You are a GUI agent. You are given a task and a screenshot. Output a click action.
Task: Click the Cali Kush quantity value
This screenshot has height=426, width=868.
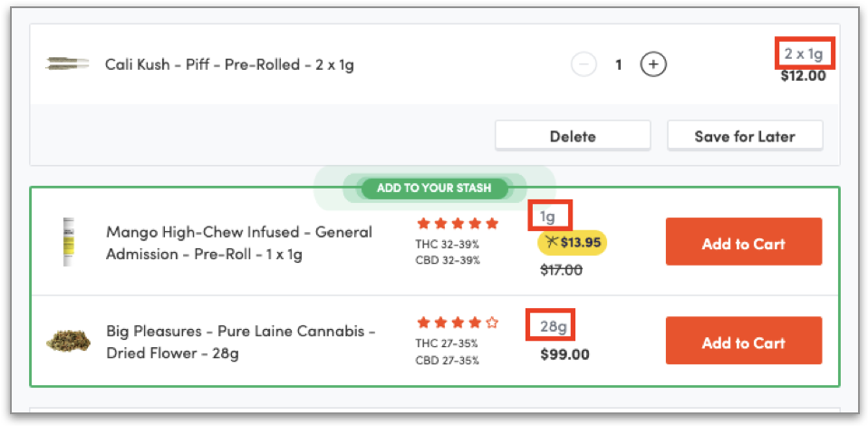(619, 64)
